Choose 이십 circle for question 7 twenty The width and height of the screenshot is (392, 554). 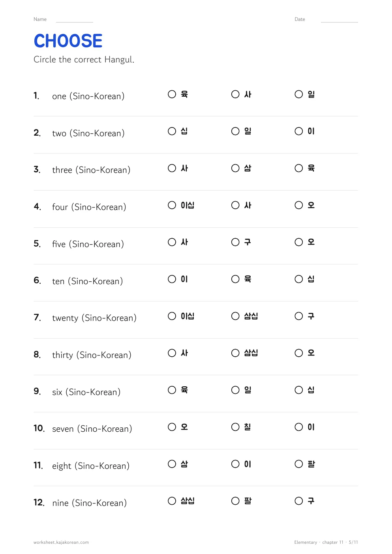tap(172, 316)
